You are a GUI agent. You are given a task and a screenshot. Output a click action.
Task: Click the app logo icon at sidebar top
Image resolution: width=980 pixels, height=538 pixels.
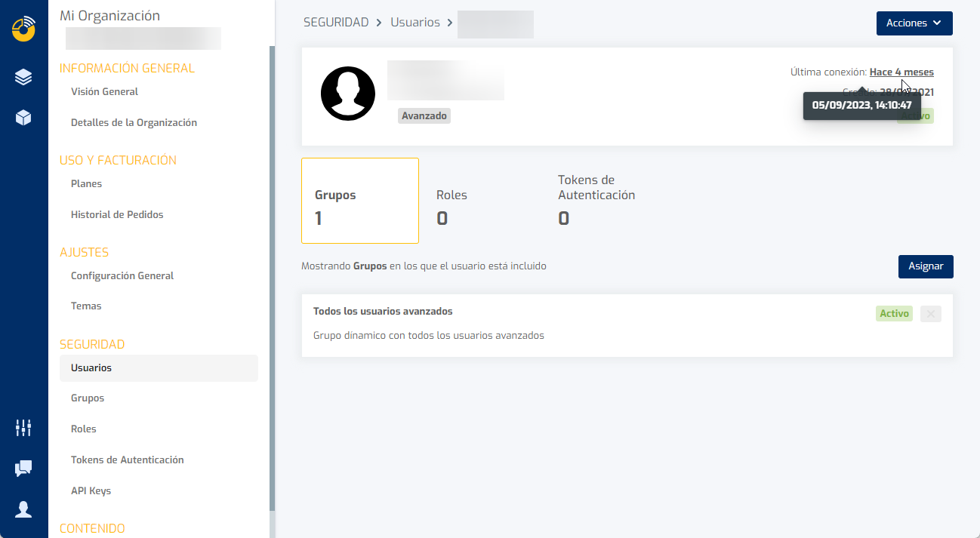click(23, 28)
